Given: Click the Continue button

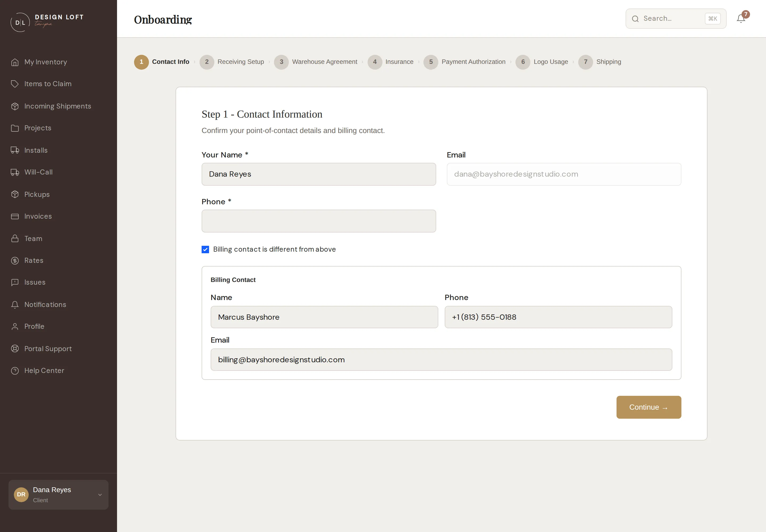Looking at the screenshot, I should (x=649, y=407).
